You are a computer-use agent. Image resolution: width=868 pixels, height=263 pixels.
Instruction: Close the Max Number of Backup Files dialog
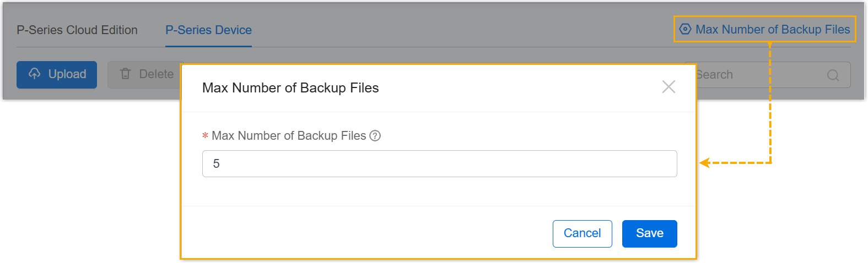(668, 87)
